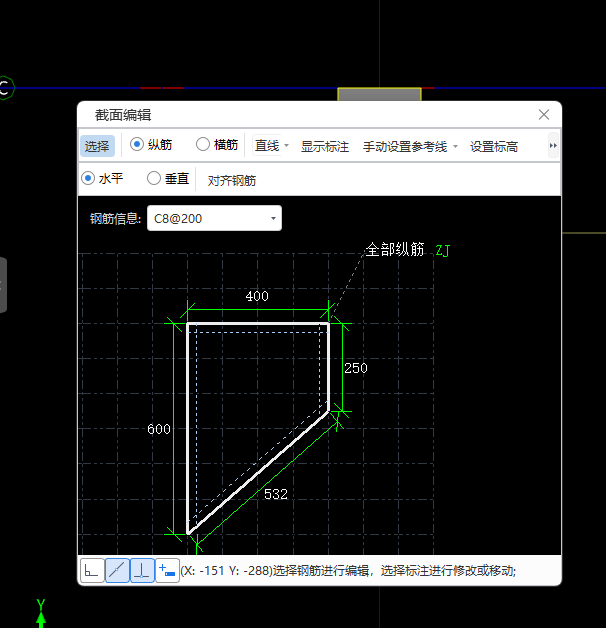
Task: Select the 400 width dimension label
Action: pos(257,296)
